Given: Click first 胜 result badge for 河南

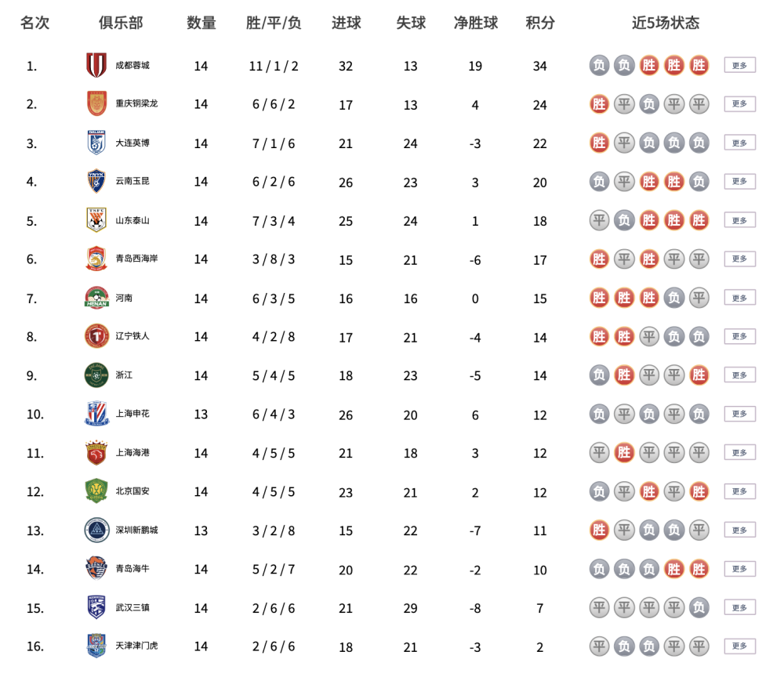Looking at the screenshot, I should [x=599, y=299].
